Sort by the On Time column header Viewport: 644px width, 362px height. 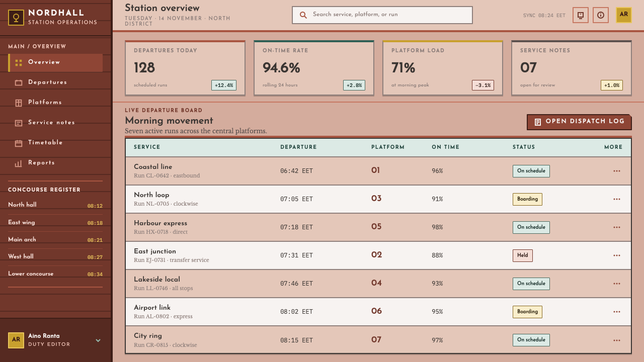[446, 147]
